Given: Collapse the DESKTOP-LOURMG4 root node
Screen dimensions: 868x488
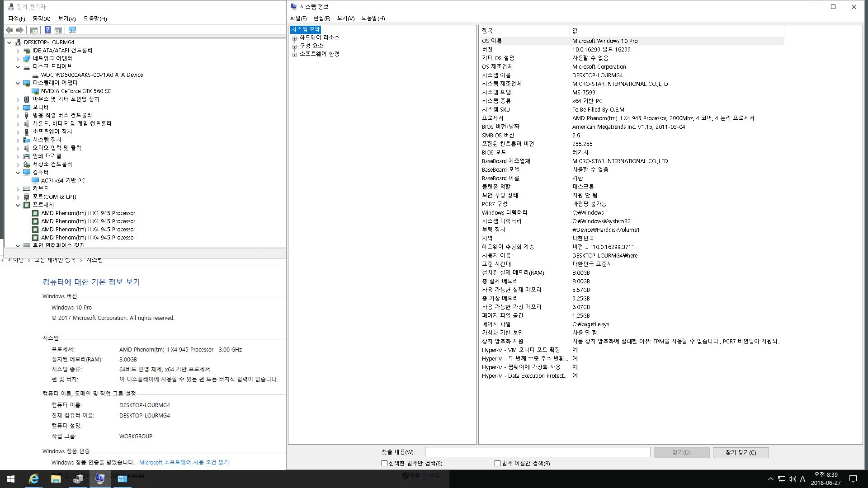Looking at the screenshot, I should click(x=9, y=42).
